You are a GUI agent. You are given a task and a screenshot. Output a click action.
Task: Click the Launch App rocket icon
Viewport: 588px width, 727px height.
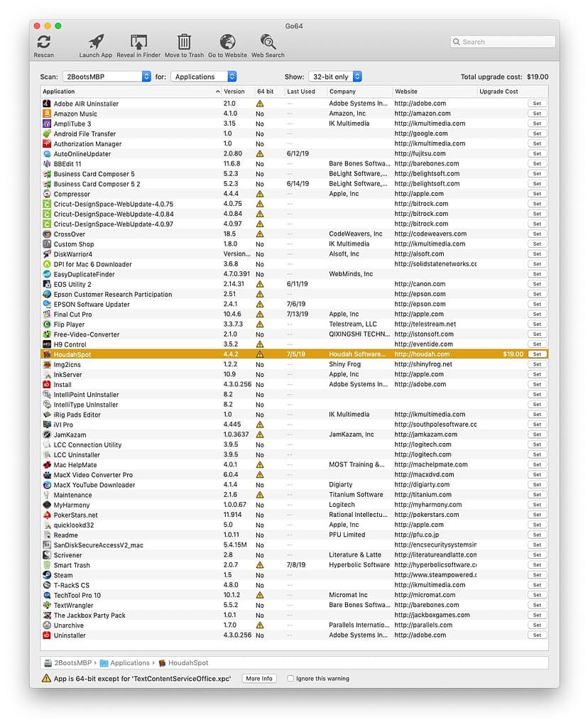click(96, 42)
